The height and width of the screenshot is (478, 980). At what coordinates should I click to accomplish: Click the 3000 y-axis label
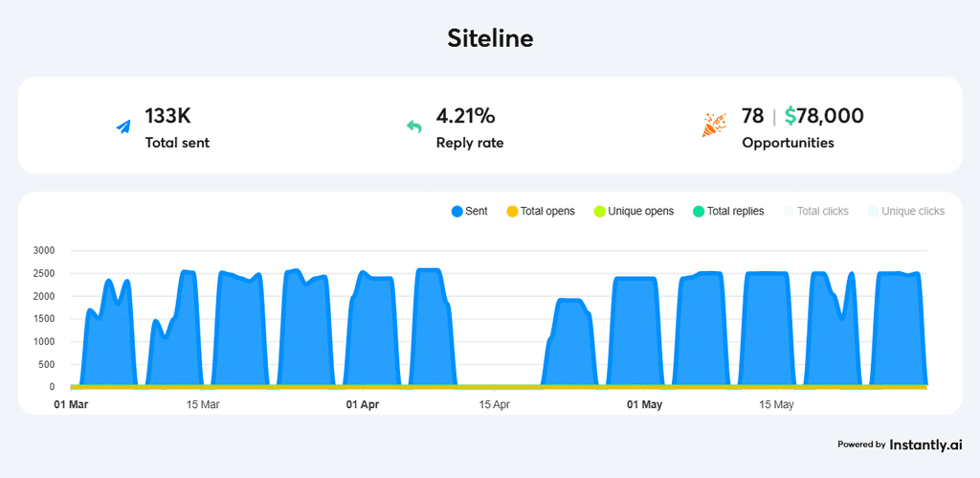(x=44, y=251)
